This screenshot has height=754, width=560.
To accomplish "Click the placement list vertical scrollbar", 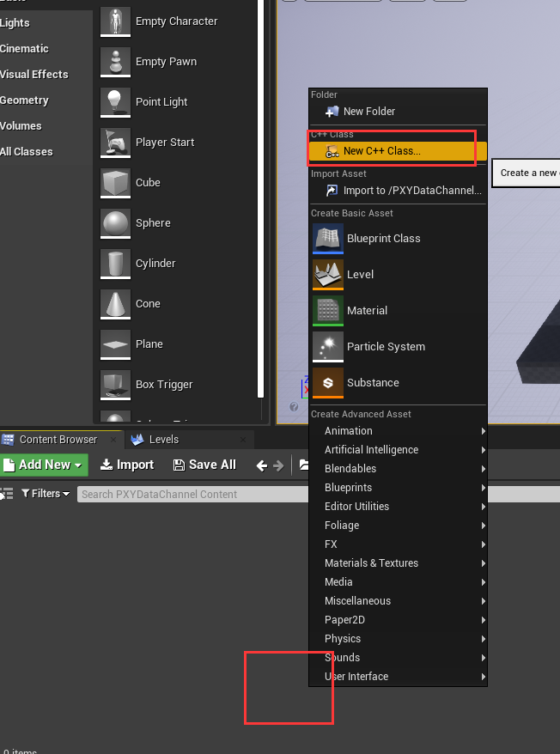I will coord(261,198).
